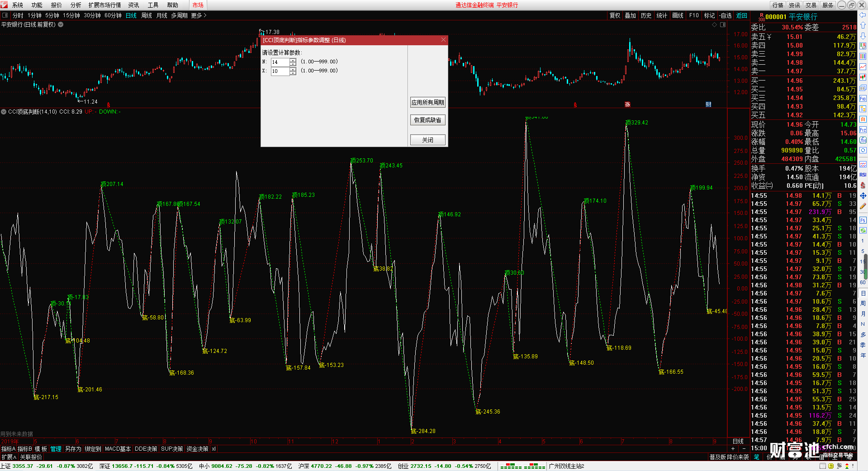The image size is (868, 471).
Task: Click the 恢复成缺省 button
Action: pos(428,120)
